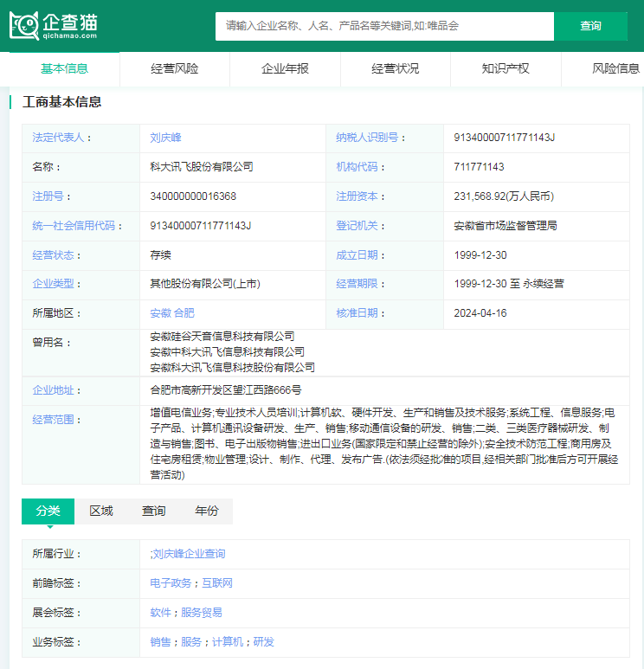Click the 企查猫 cat logo icon
644x669 pixels.
24,25
